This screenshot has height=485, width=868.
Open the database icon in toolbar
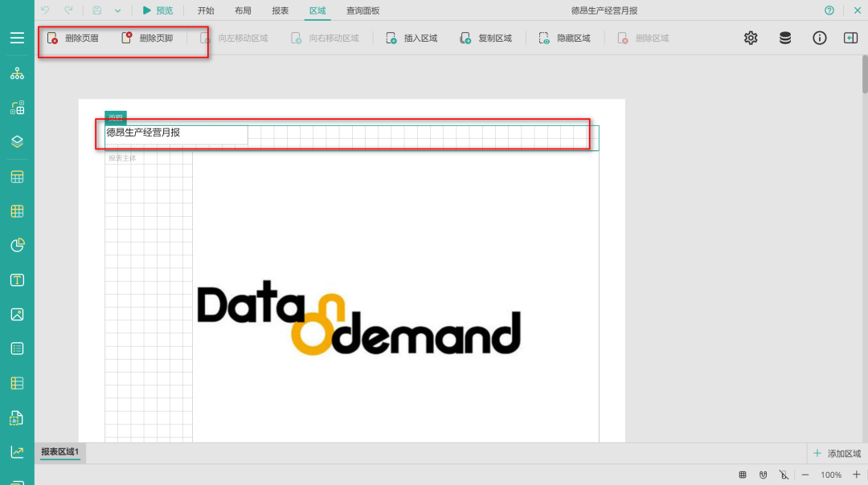pos(785,38)
